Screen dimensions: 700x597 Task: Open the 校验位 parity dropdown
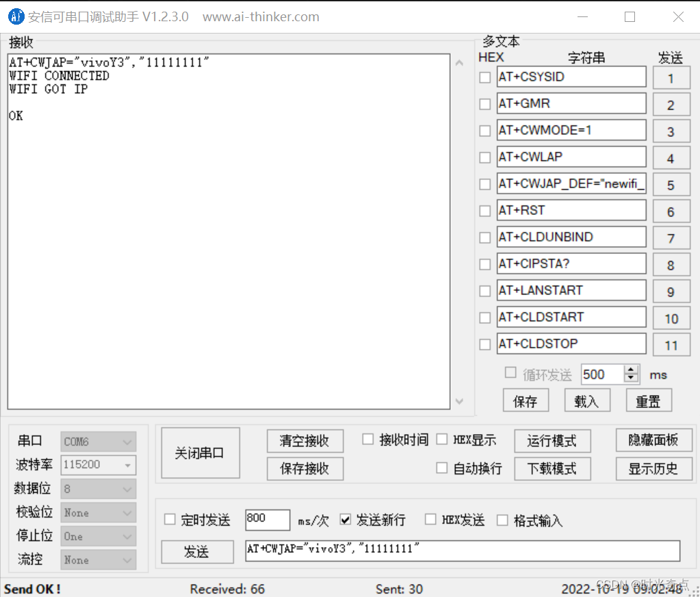pos(99,513)
